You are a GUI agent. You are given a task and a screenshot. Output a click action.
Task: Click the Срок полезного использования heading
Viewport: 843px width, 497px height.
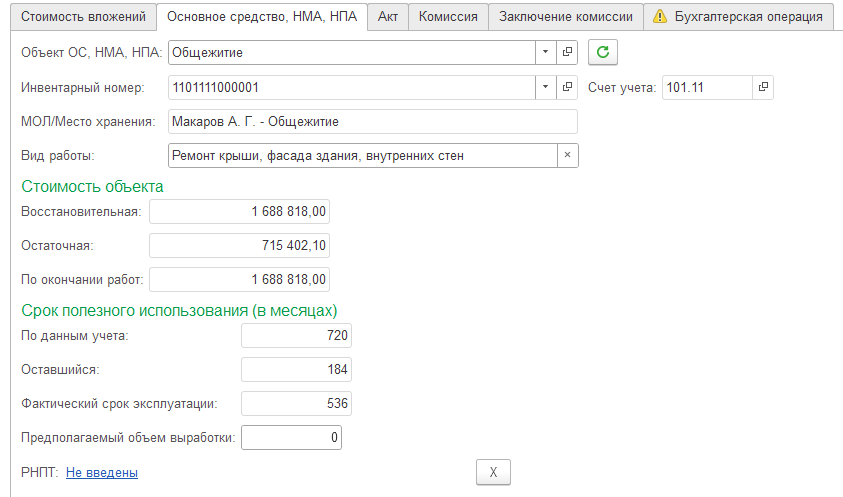coord(179,310)
